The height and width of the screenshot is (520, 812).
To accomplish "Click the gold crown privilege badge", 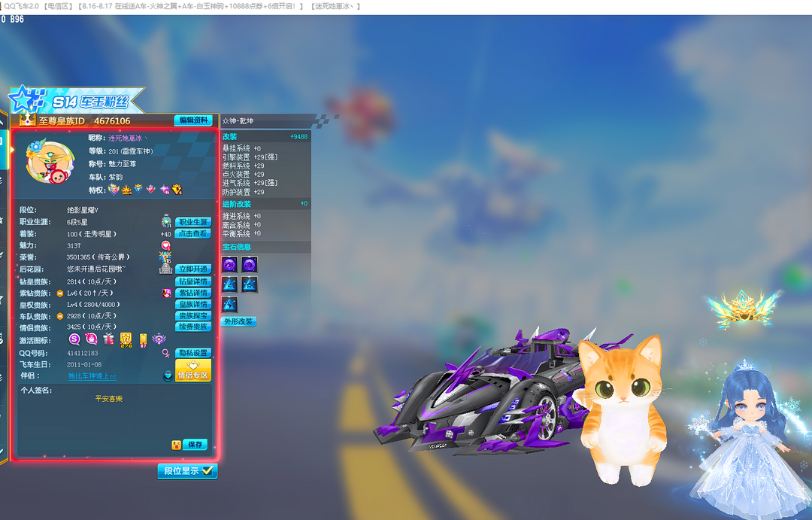I will tap(126, 190).
